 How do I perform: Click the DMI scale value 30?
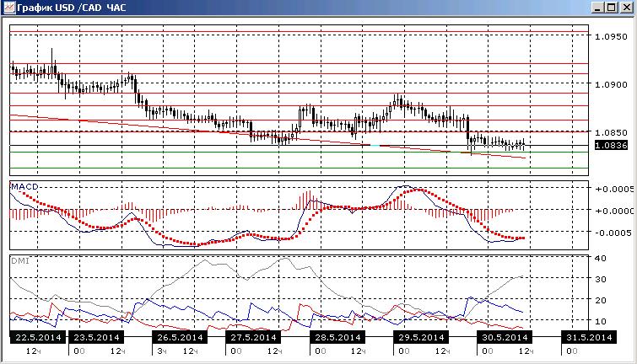point(601,279)
